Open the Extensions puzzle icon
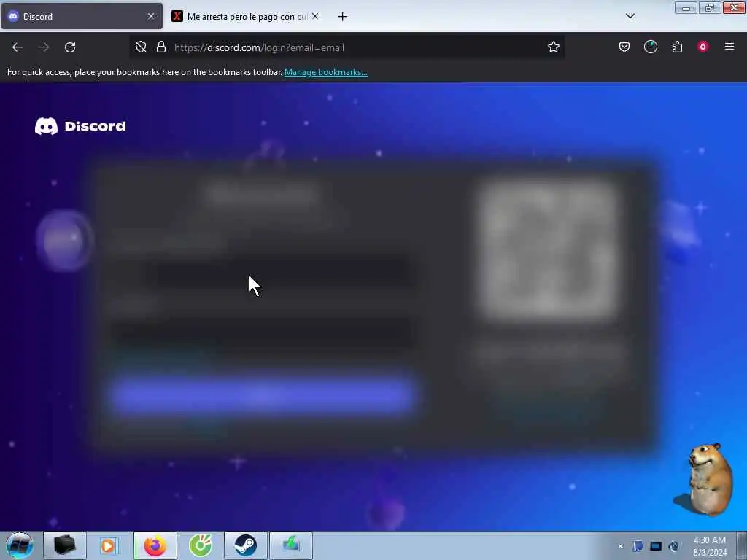 pos(677,47)
